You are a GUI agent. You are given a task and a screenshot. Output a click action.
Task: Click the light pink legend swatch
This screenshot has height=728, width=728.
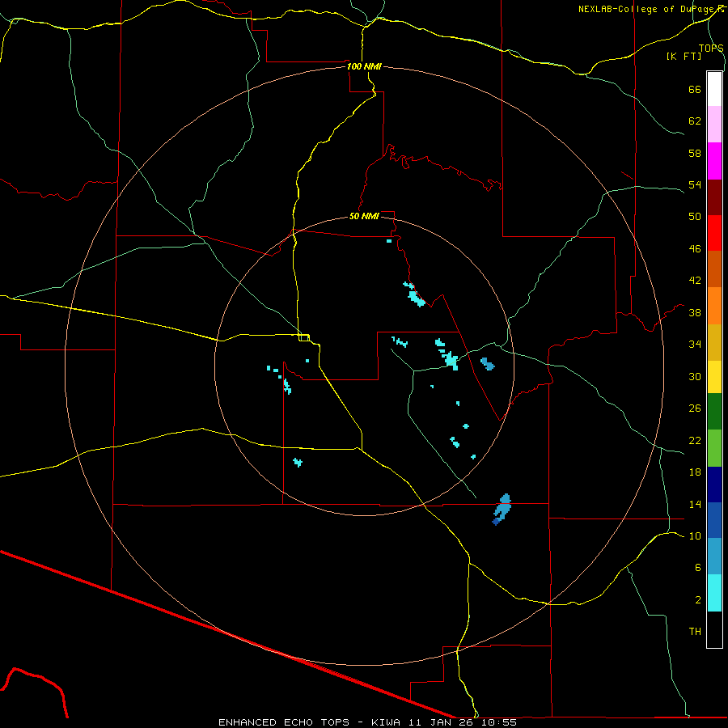point(714,125)
